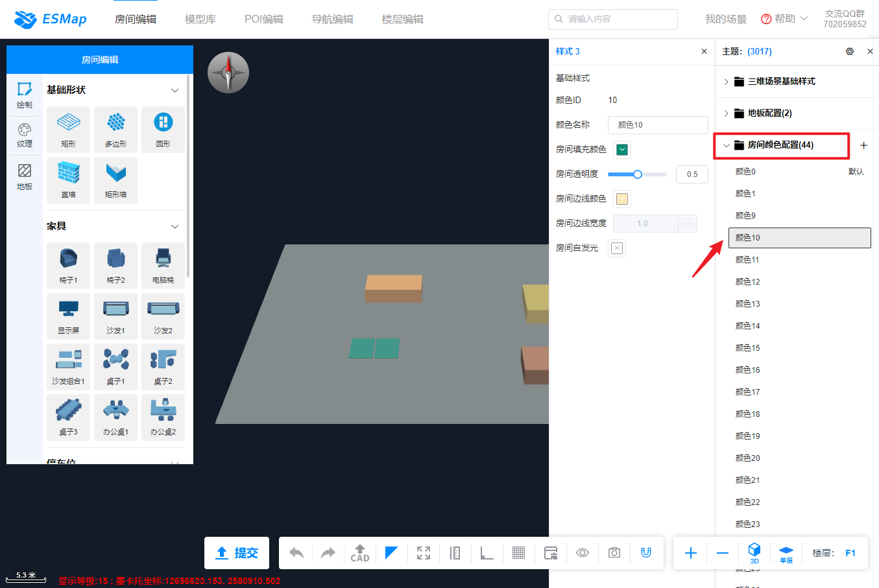Click the L-shaped angle tool icon
The width and height of the screenshot is (879, 588).
pos(487,553)
